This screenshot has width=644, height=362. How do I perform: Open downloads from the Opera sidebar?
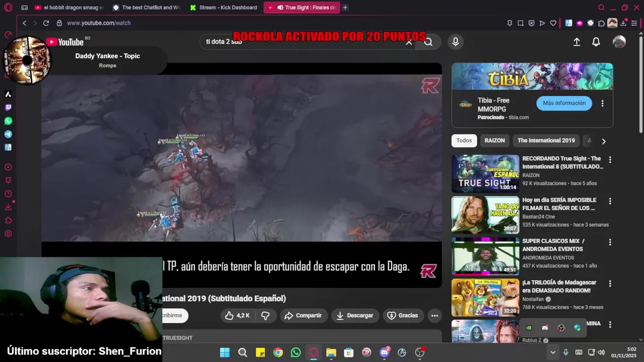point(8,207)
